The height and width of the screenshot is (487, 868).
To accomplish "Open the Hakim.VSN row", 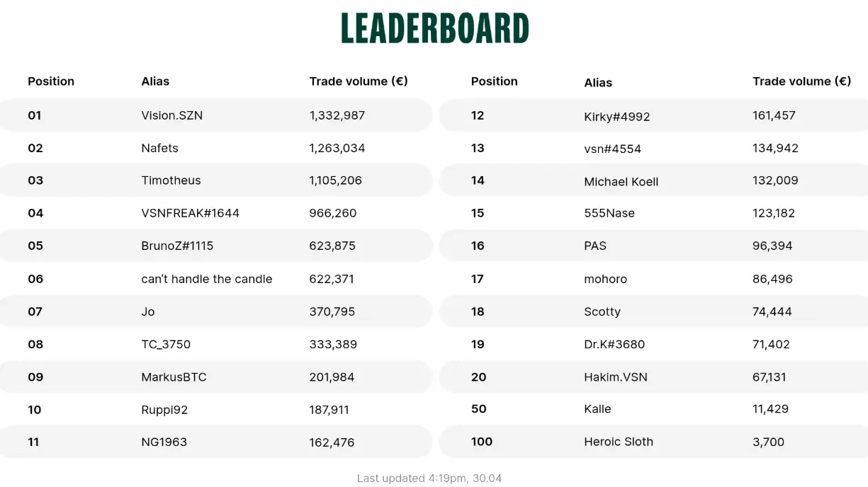I will tap(616, 377).
